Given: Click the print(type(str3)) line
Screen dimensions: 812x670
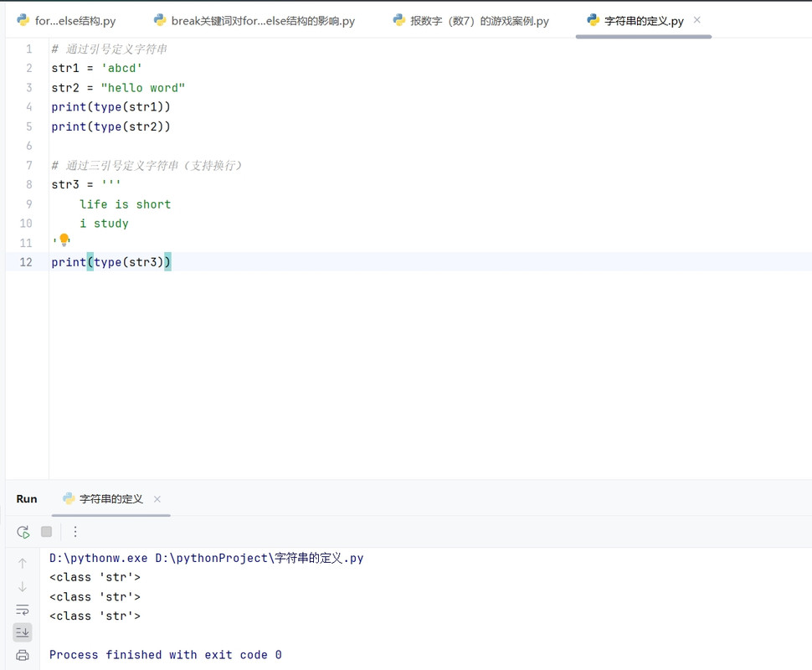Looking at the screenshot, I should (110, 262).
